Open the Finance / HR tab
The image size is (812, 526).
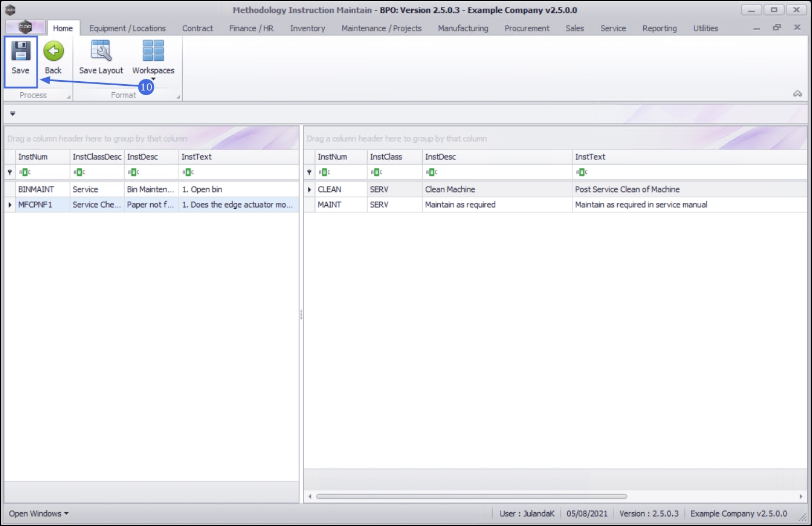click(251, 28)
